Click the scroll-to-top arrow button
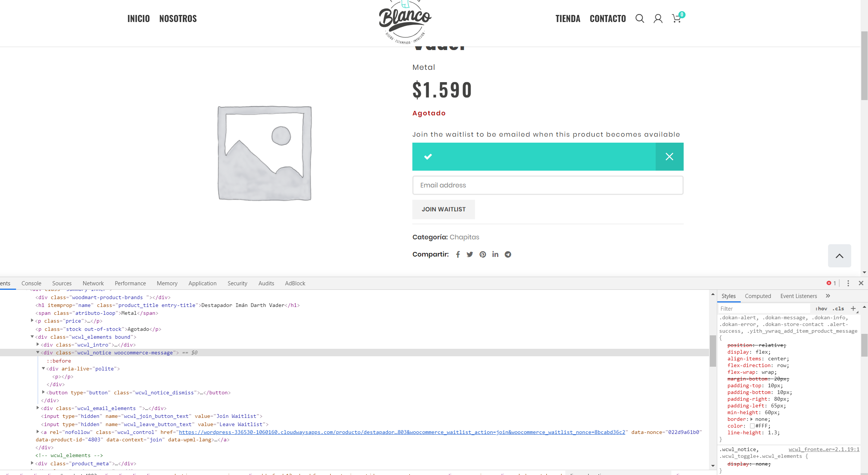The width and height of the screenshot is (868, 475). pos(839,256)
